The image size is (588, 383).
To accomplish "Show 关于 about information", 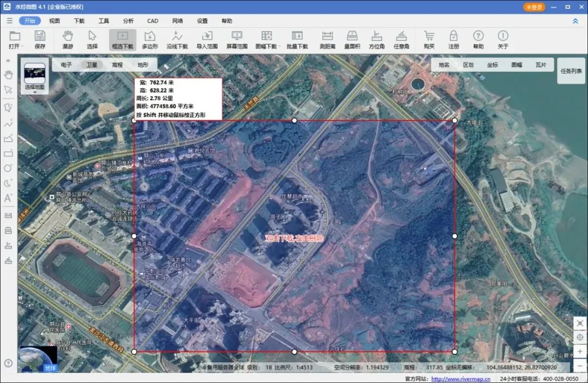I will [503, 40].
